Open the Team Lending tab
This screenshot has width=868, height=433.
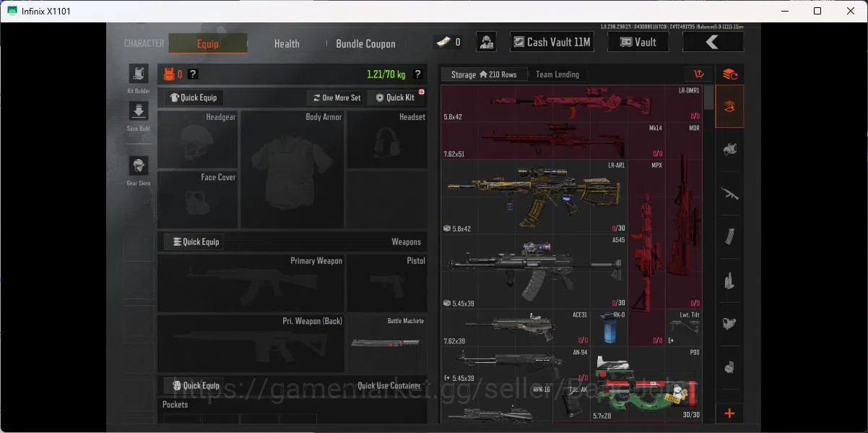[x=557, y=74]
